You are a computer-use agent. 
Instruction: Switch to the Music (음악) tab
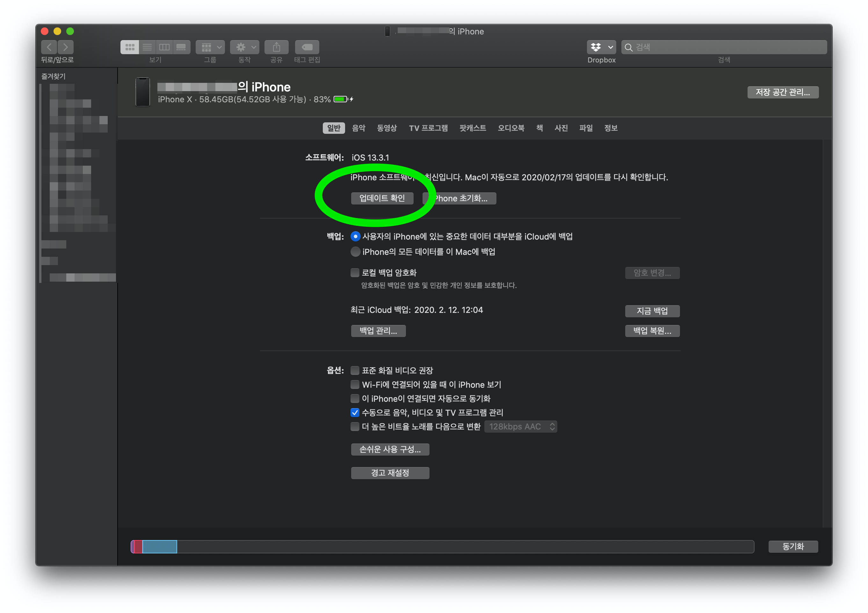point(359,128)
